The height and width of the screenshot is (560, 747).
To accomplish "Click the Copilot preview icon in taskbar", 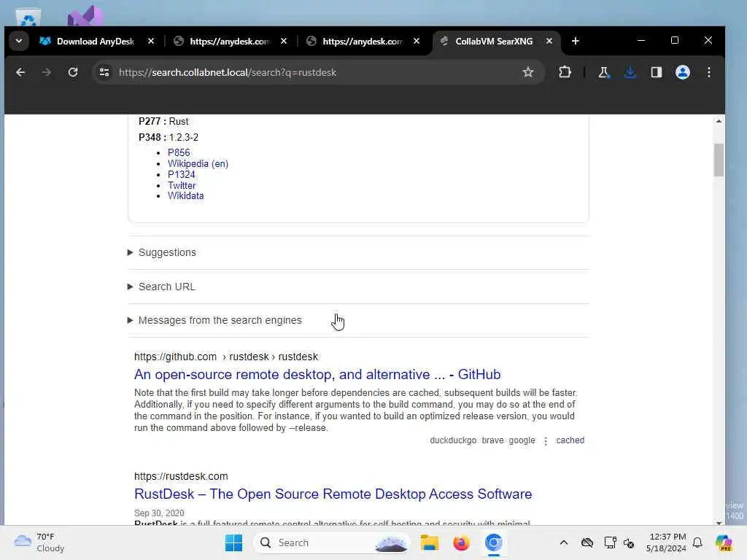I will 724,542.
